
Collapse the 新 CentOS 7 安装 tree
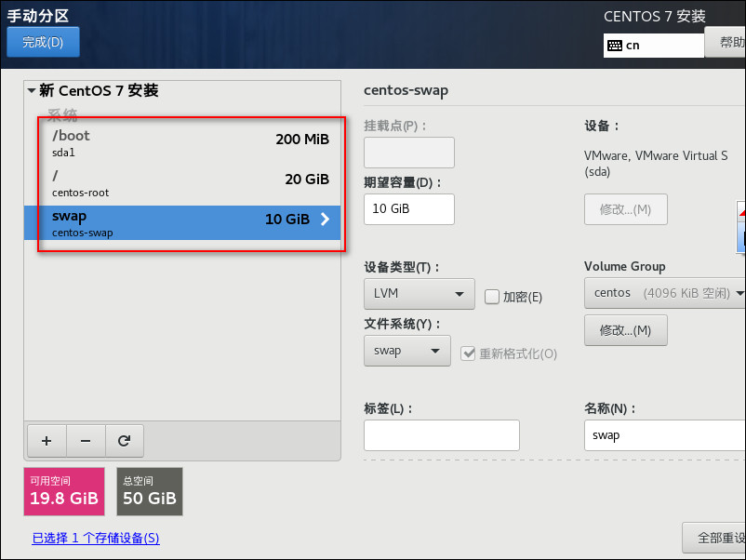[x=32, y=90]
